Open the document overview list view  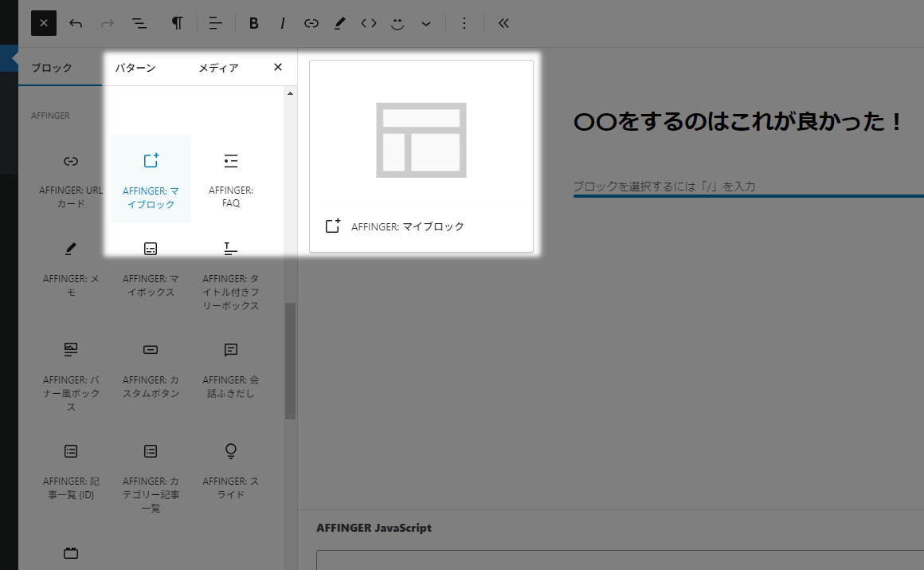[x=139, y=24]
